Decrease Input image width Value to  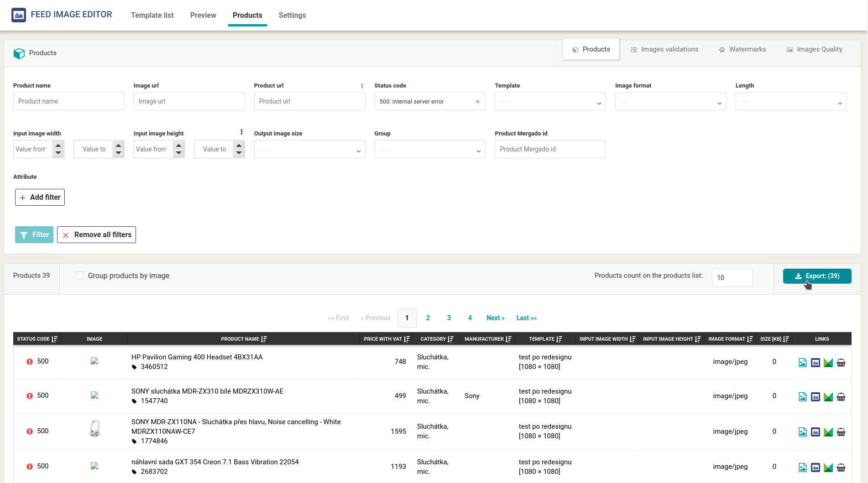tap(118, 153)
